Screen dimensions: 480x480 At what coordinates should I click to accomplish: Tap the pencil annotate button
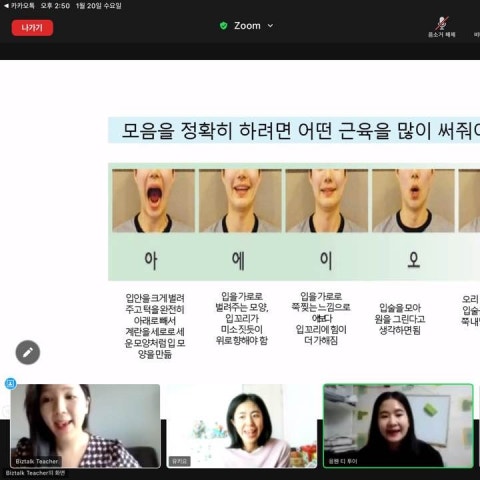click(28, 352)
